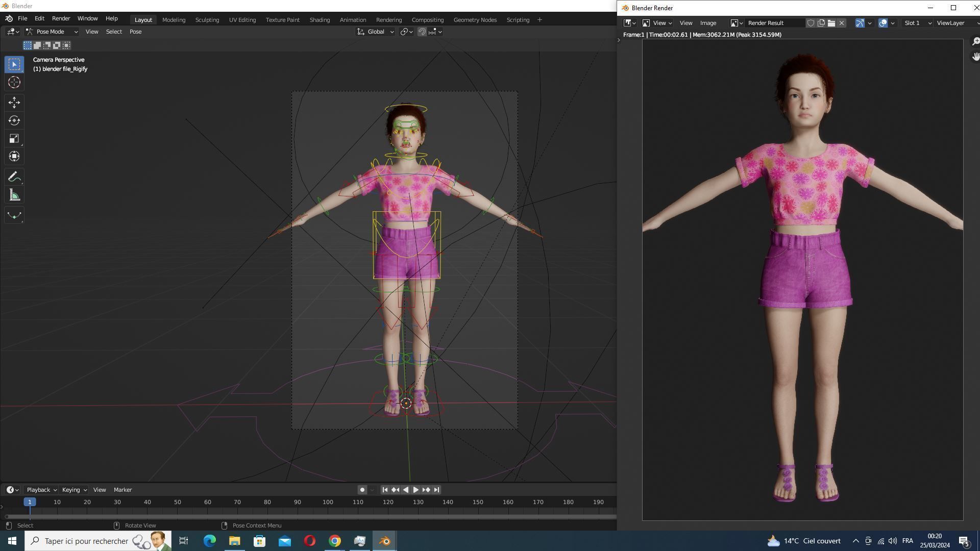Open the pivot point dropdown
Screen dimensions: 980x551
coord(406,32)
